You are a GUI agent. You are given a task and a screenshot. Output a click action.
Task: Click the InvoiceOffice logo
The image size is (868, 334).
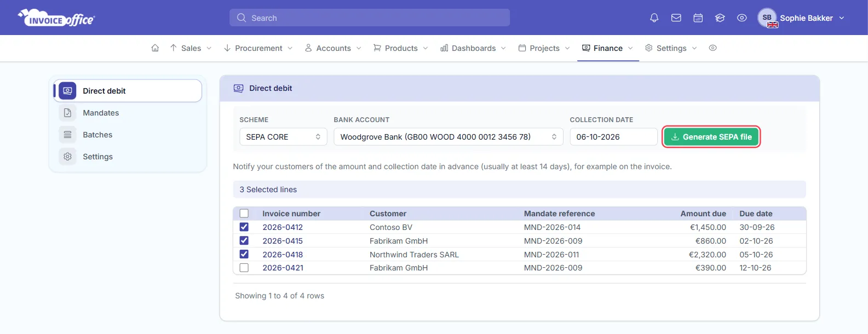[x=56, y=18]
